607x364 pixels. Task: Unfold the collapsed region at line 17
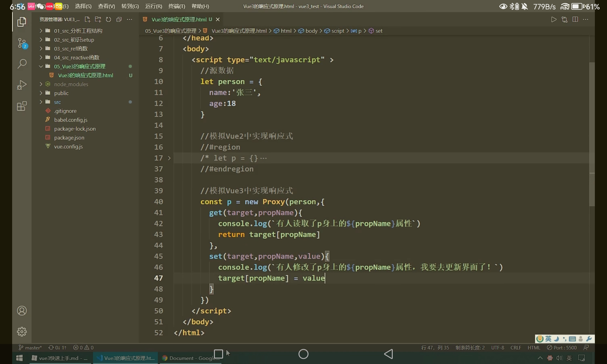click(x=169, y=158)
